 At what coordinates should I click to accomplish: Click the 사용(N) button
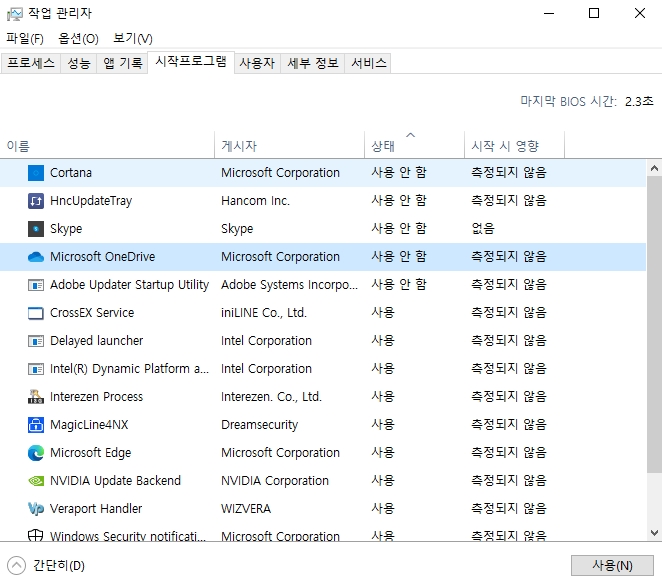612,565
